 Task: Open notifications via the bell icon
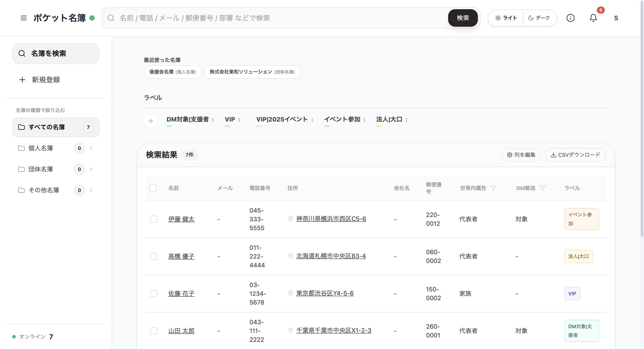[593, 18]
